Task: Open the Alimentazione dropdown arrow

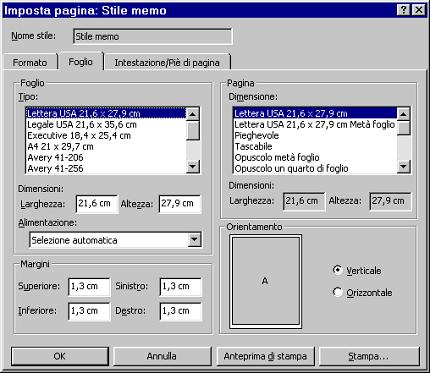Action: coord(194,240)
